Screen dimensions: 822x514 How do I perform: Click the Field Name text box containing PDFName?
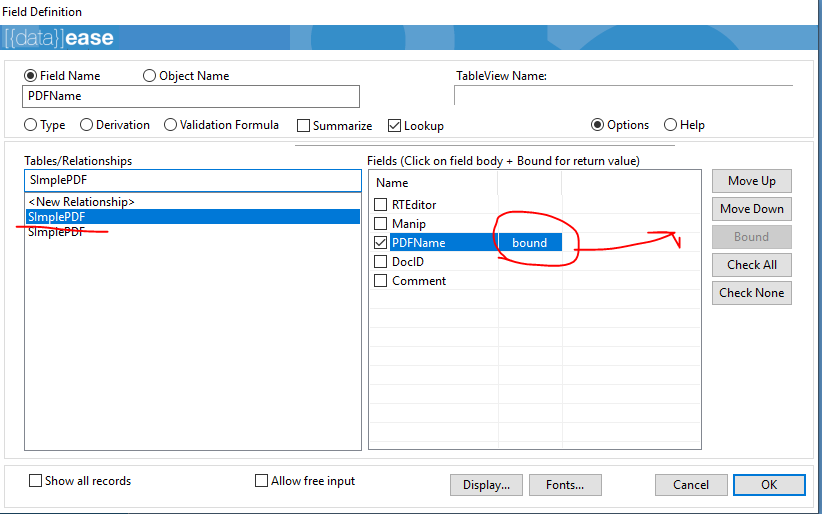(x=191, y=97)
